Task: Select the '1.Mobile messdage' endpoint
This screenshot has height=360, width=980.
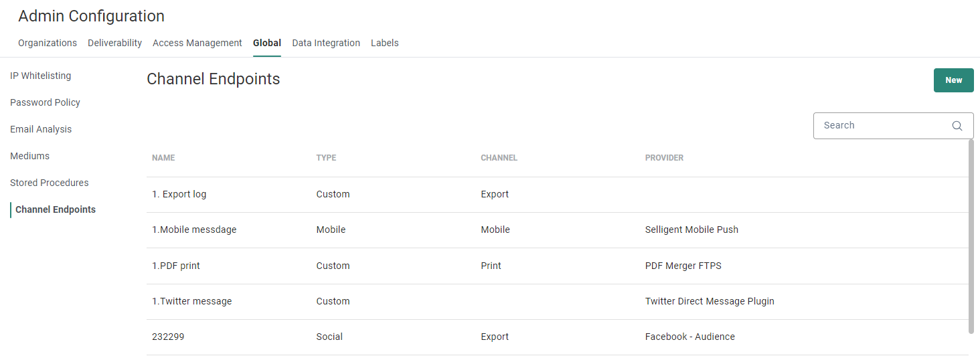Action: (194, 230)
